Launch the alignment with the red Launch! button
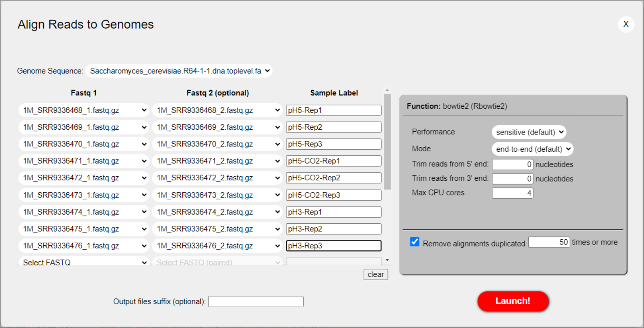Screen dimensions: 644x328 click(513, 301)
